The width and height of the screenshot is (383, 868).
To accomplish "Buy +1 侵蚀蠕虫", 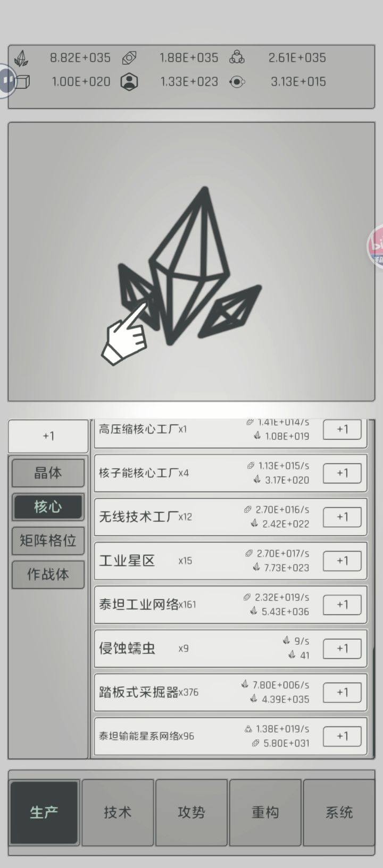I will pos(343,648).
